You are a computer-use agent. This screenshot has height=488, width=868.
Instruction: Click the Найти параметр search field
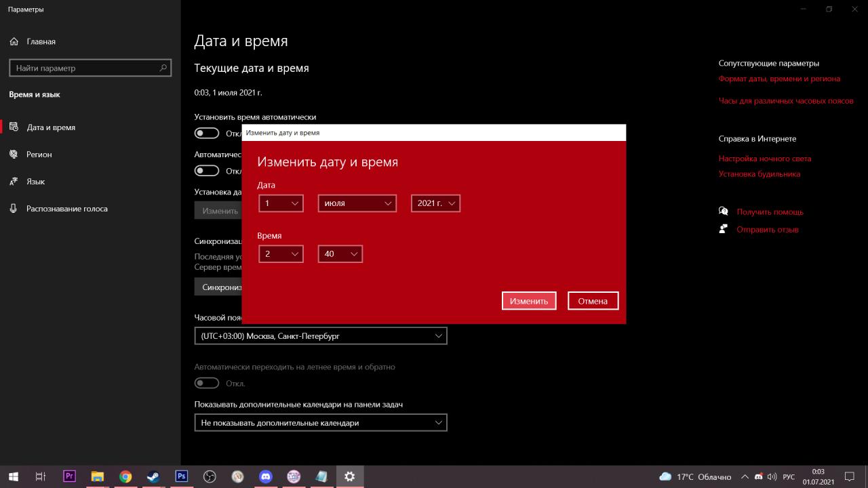(90, 68)
